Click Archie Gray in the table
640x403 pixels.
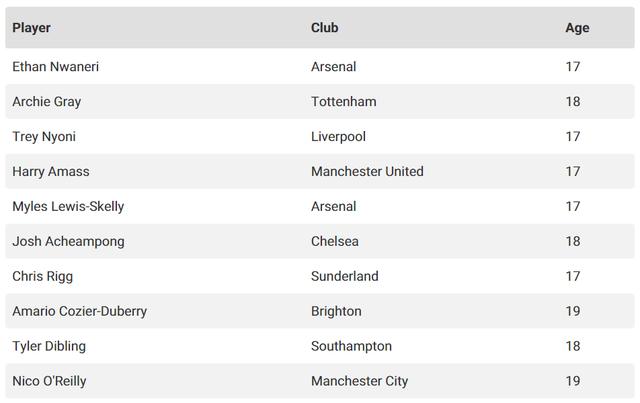(47, 101)
